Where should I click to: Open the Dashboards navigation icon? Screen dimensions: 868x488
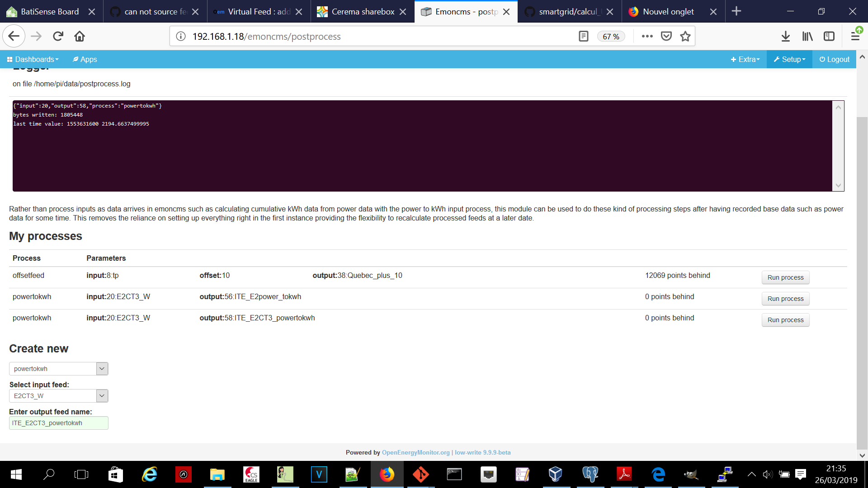(9, 59)
